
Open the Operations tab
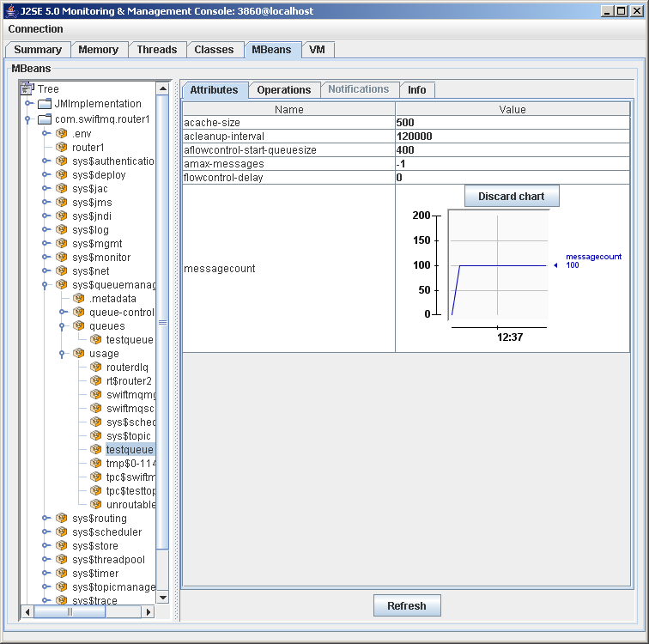click(x=283, y=90)
